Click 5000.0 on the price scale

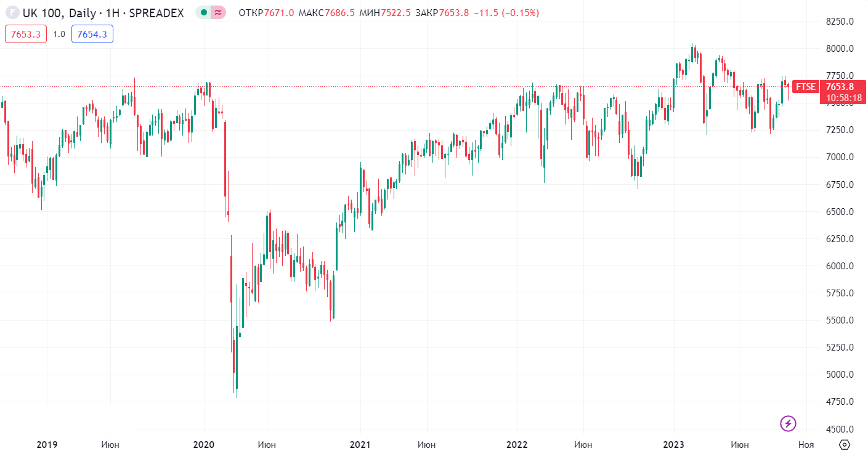(x=840, y=375)
